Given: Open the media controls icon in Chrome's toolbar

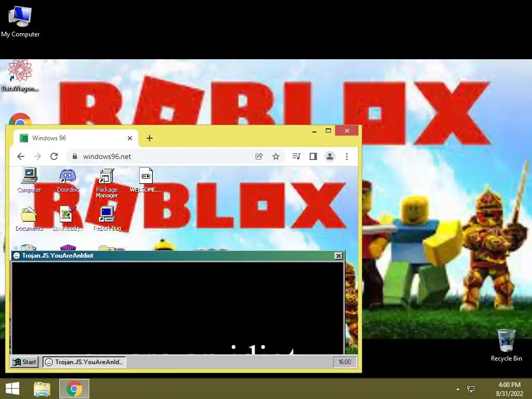Looking at the screenshot, I should click(296, 156).
